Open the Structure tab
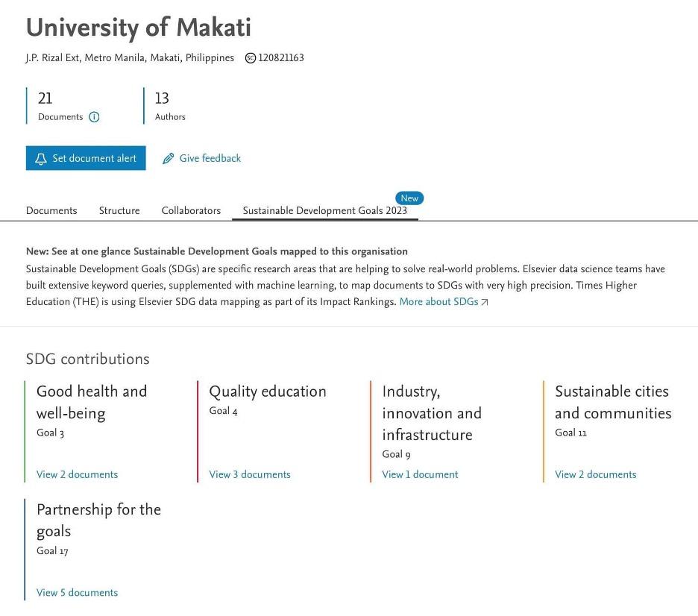Screen dimensions: 698x616 point(119,211)
